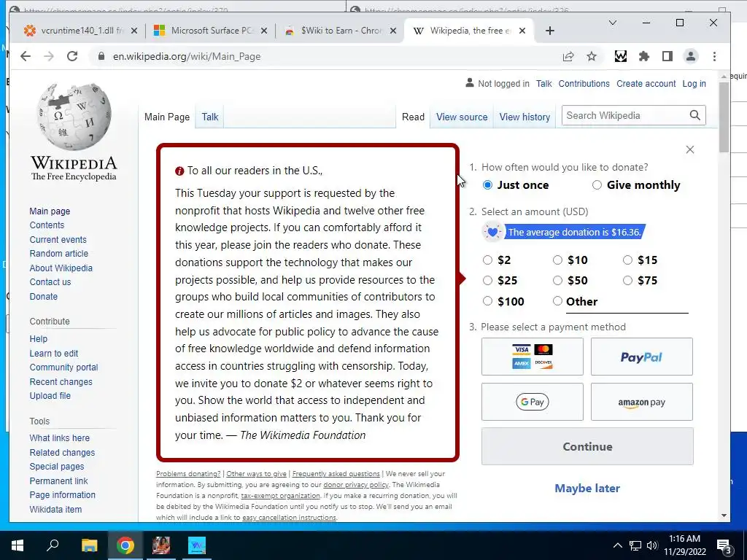Bookmark this page with star icon
The height and width of the screenshot is (560, 747).
coord(591,57)
